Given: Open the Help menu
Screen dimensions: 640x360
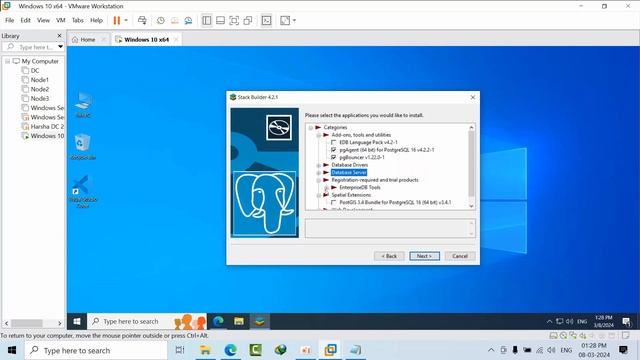Looking at the screenshot, I should 96,20.
